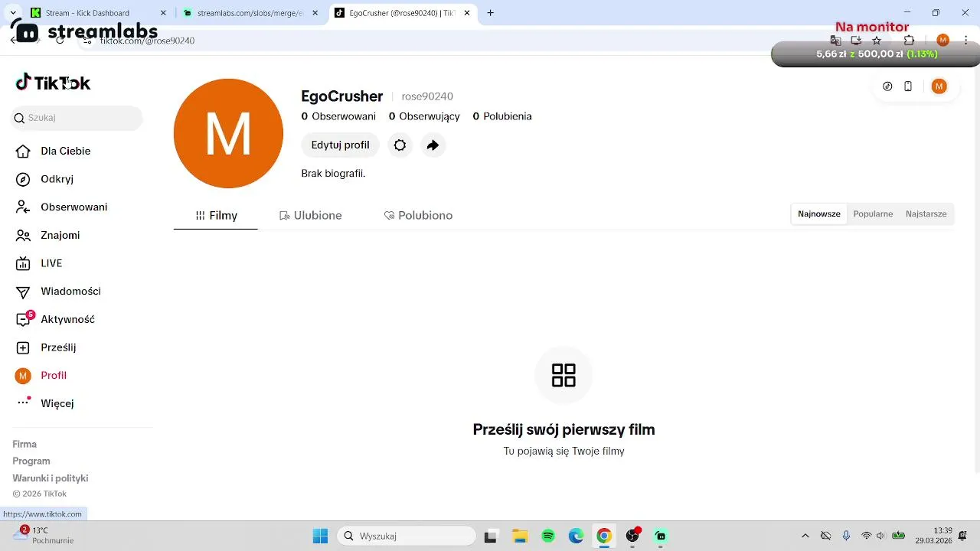Open the account avatar menu in the TikTok header
This screenshot has height=551, width=980.
click(939, 86)
